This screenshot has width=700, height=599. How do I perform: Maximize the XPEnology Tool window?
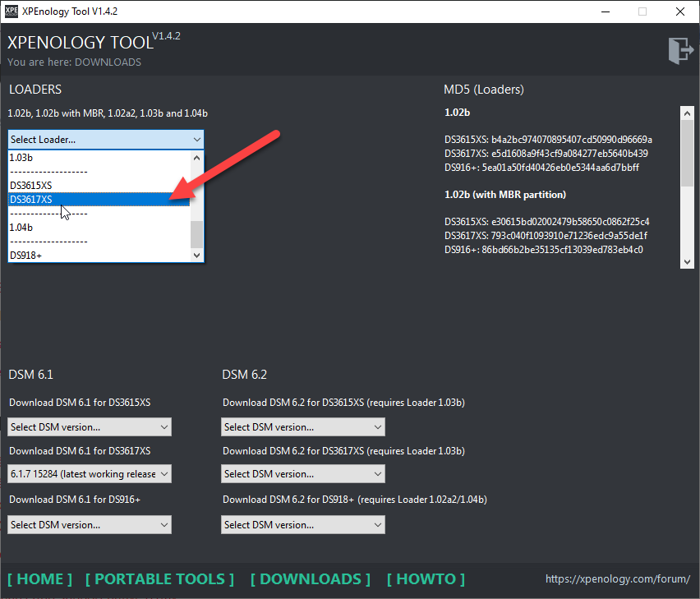click(642, 12)
